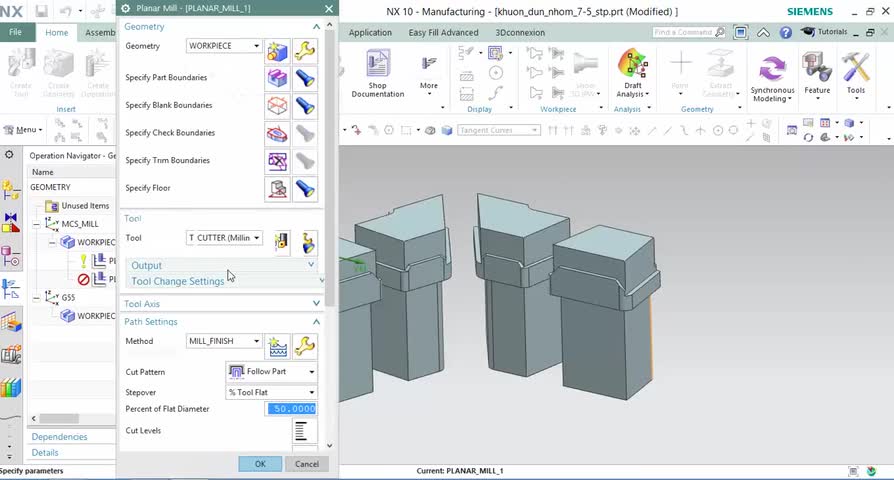Open the Tangent Curves selection dropdown
The width and height of the screenshot is (894, 480).
(x=498, y=131)
